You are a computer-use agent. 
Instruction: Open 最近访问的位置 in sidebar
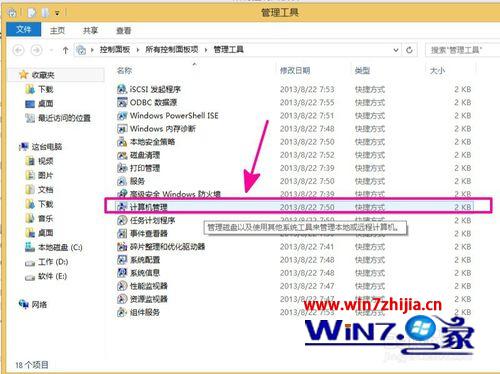64,118
